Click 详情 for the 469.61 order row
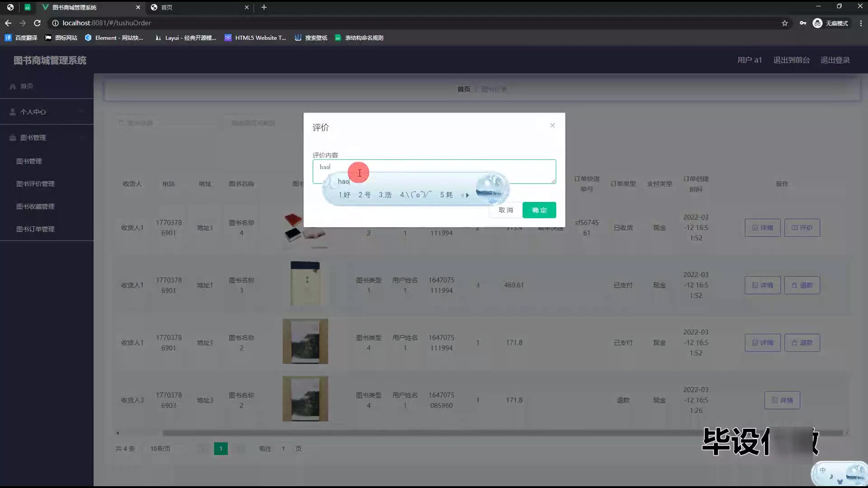Viewport: 868px width, 488px height. [762, 285]
